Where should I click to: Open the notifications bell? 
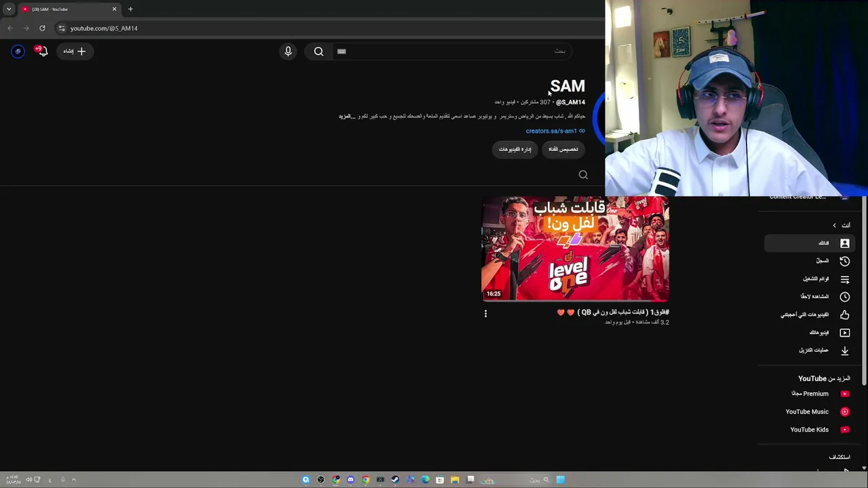(x=42, y=52)
